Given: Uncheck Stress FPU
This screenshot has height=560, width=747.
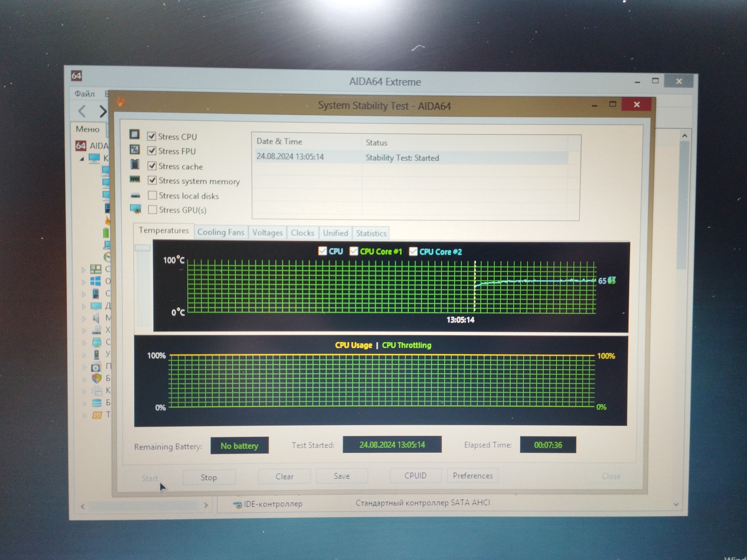Looking at the screenshot, I should [152, 150].
